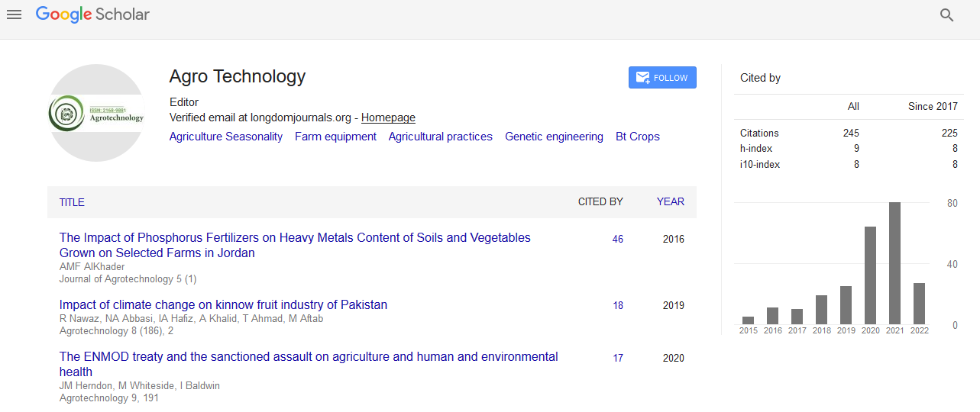Image resolution: width=980 pixels, height=412 pixels.
Task: Open the Phosphorus Fertilizers article
Action: (295, 245)
